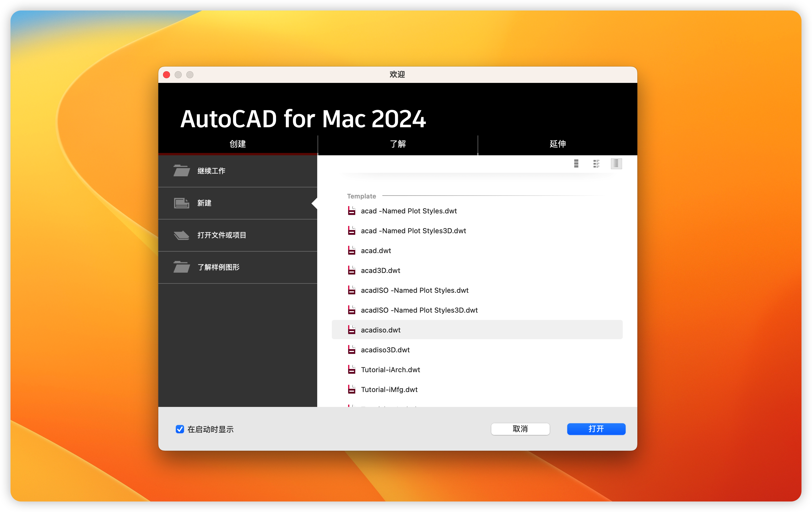The width and height of the screenshot is (812, 512).
Task: Select template acad.dwt
Action: pos(477,250)
